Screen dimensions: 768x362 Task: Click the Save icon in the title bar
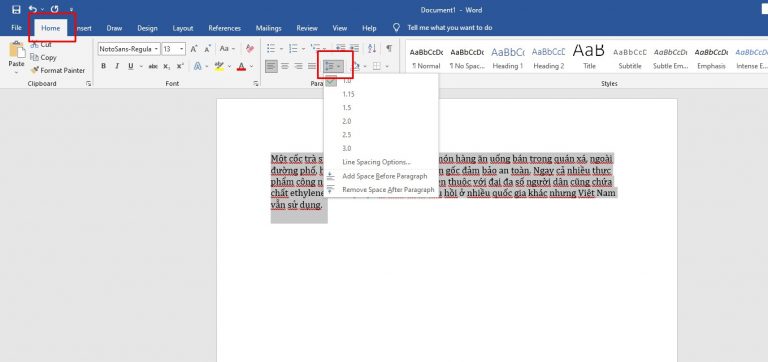pyautogui.click(x=17, y=9)
